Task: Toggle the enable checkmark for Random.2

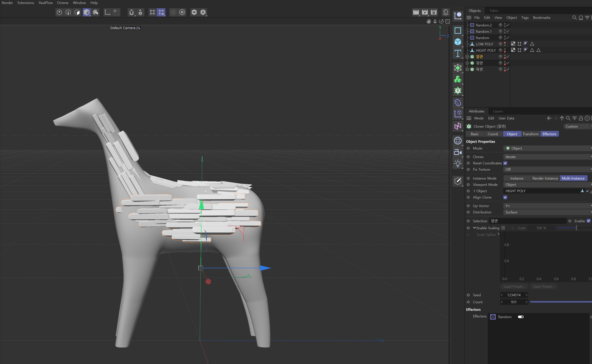Action: [508, 25]
